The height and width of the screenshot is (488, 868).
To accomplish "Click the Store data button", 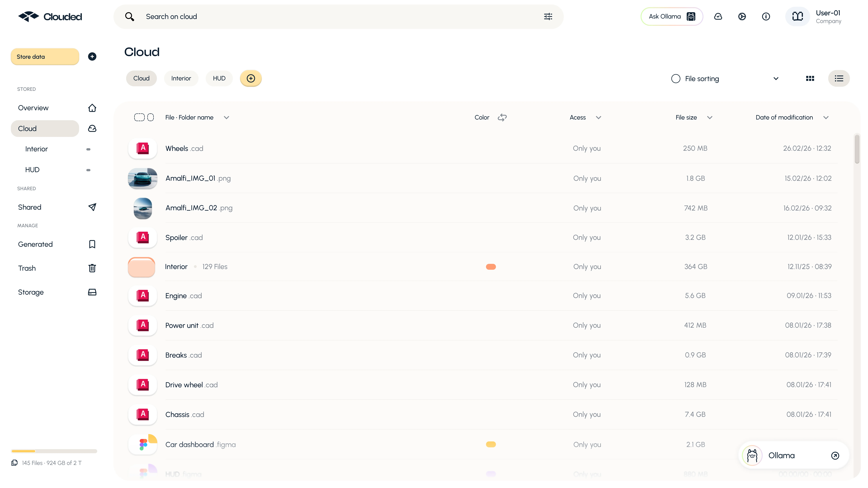I will coord(45,57).
